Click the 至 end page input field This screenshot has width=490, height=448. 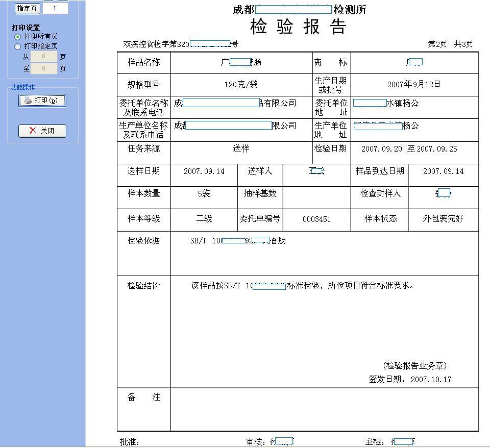click(44, 68)
